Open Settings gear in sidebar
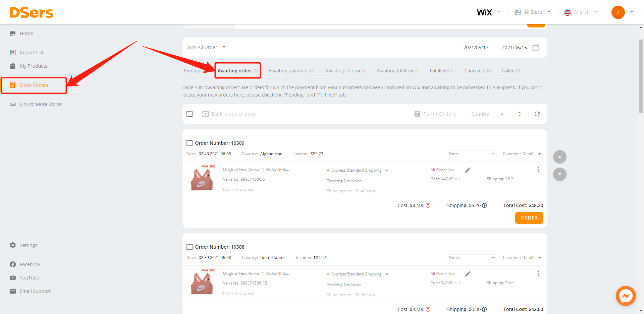Screen dimensions: 644x314 (x=13, y=245)
